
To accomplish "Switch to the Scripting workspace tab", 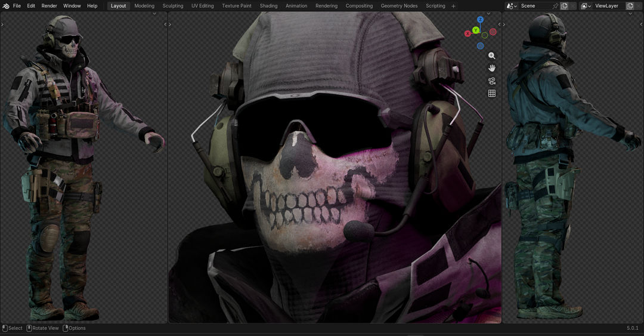I will (x=435, y=6).
